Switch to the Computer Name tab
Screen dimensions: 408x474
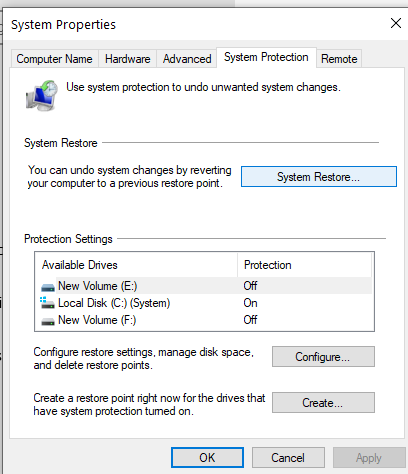[x=54, y=59]
